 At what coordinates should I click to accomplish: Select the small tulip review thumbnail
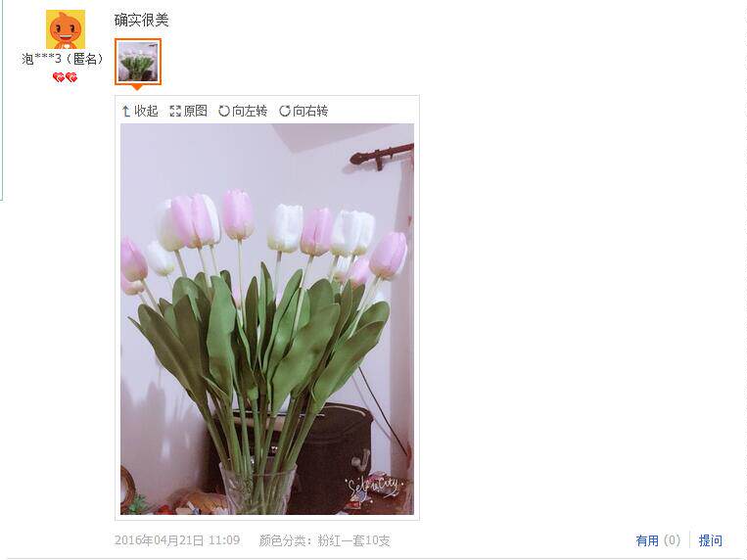(138, 62)
